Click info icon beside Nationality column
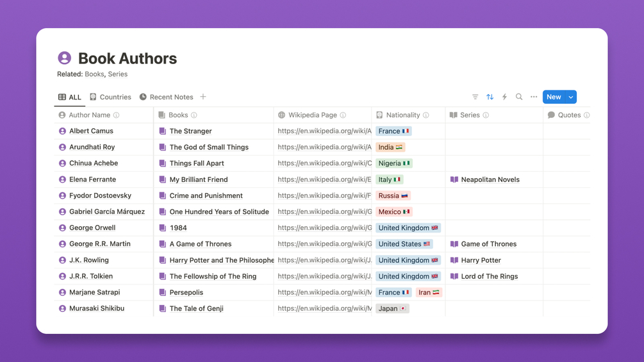The image size is (644, 362). tap(426, 115)
